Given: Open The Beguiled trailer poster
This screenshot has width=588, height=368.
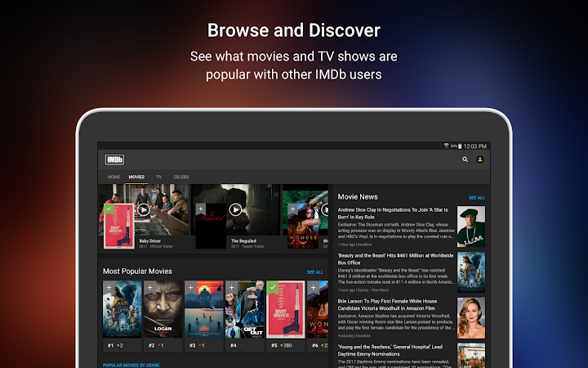Looking at the screenshot, I should pos(211,226).
